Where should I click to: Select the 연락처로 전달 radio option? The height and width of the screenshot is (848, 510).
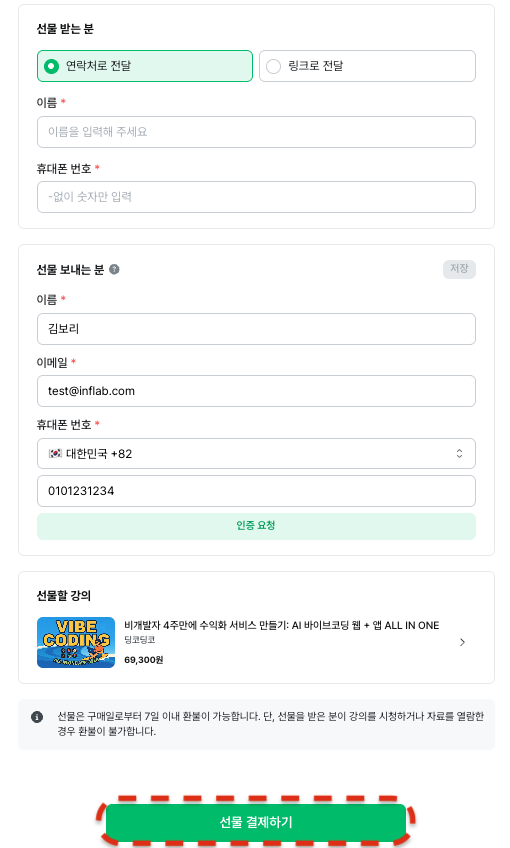(x=145, y=66)
